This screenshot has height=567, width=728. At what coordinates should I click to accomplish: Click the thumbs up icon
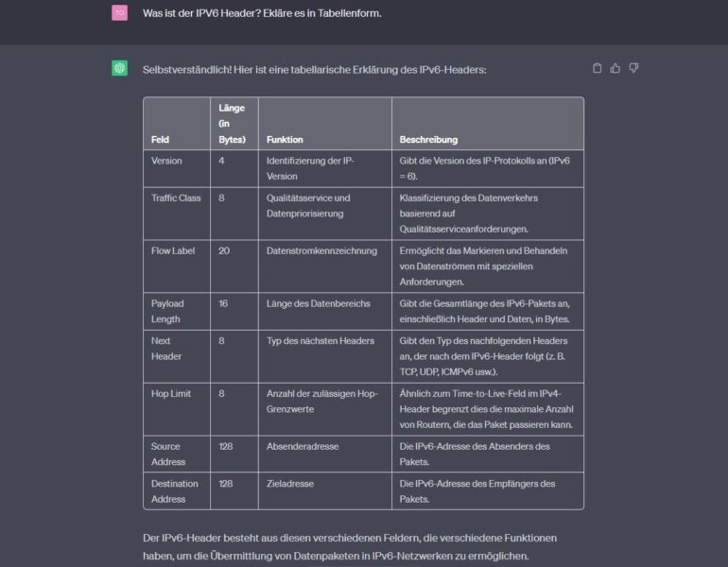coord(615,68)
